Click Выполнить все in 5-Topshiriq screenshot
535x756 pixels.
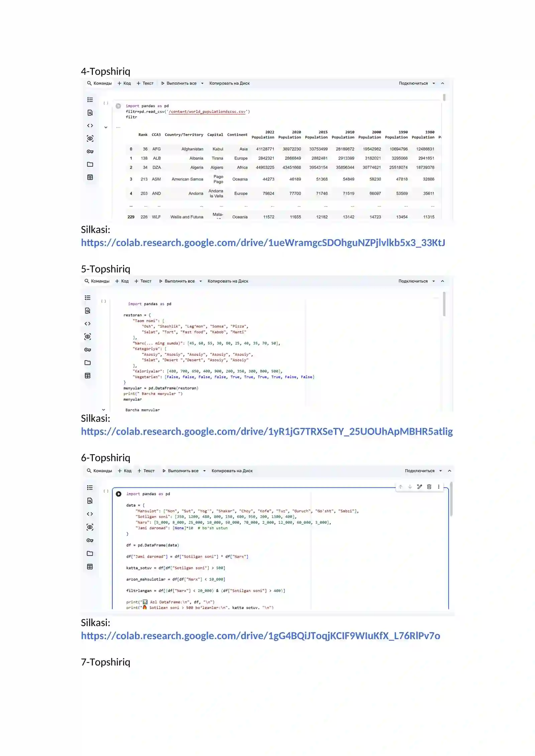pyautogui.click(x=177, y=281)
